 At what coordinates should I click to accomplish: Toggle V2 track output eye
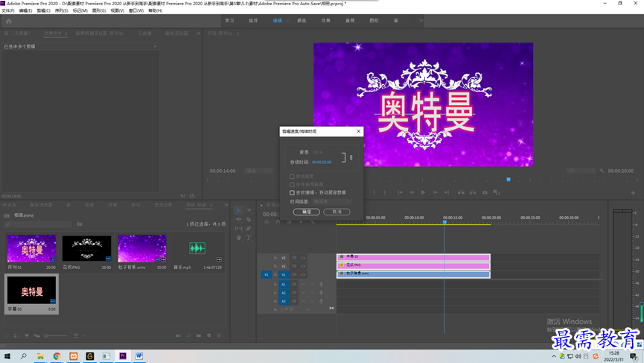point(303,266)
